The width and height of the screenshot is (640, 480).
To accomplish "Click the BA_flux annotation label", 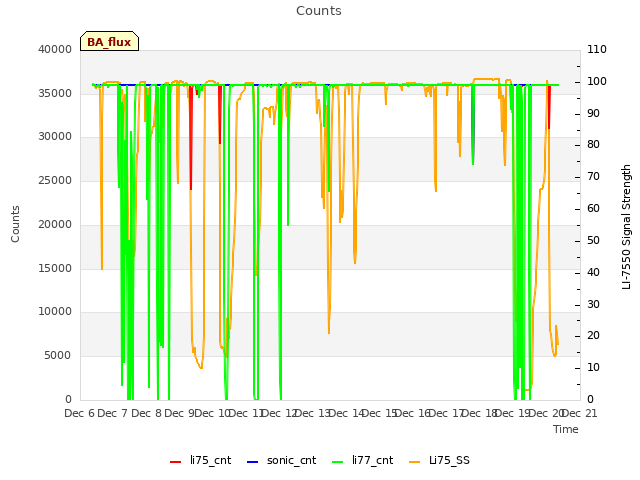I will click(109, 41).
